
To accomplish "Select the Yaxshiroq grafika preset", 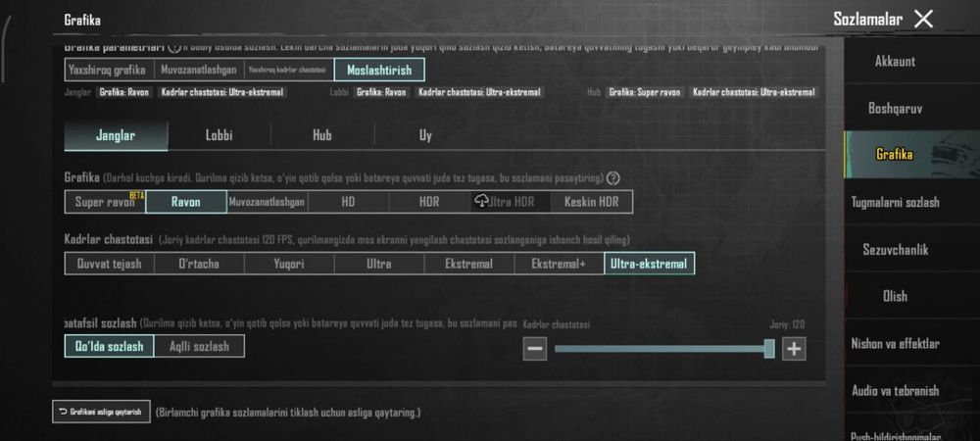I will point(109,70).
